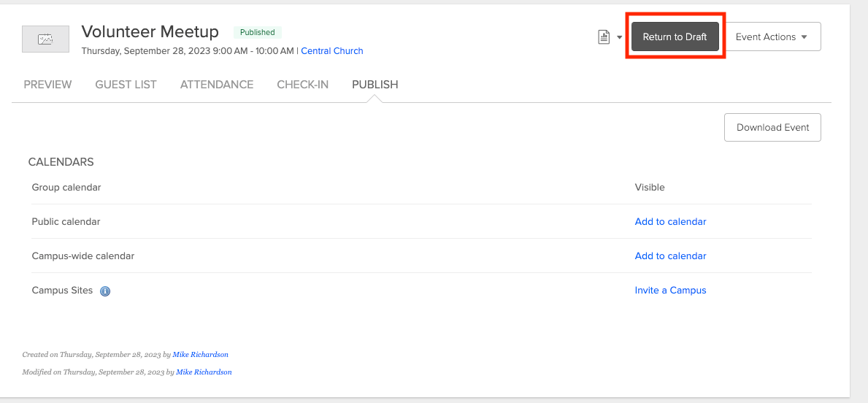Image resolution: width=868 pixels, height=403 pixels.
Task: Add event to the Campus-wide calendar
Action: pyautogui.click(x=670, y=256)
